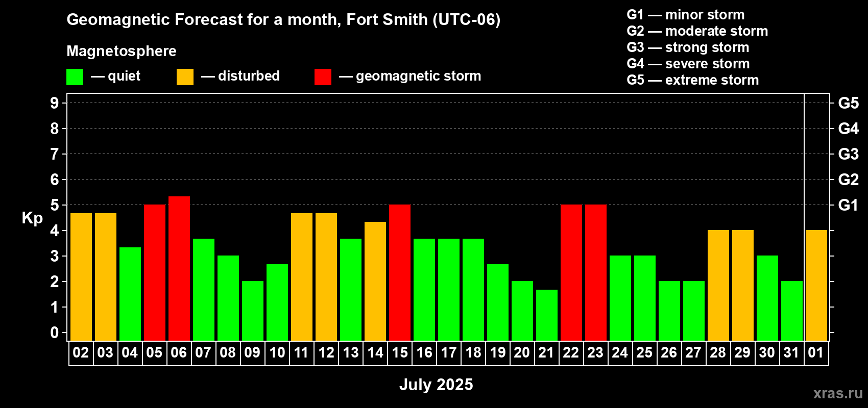Click the red bar for day 22
Image resolution: width=868 pixels, height=408 pixels.
coord(571,273)
